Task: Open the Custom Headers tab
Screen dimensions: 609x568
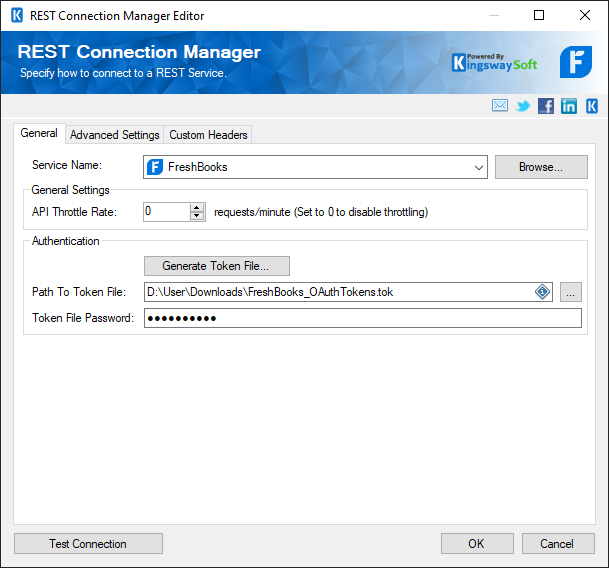Action: (208, 135)
